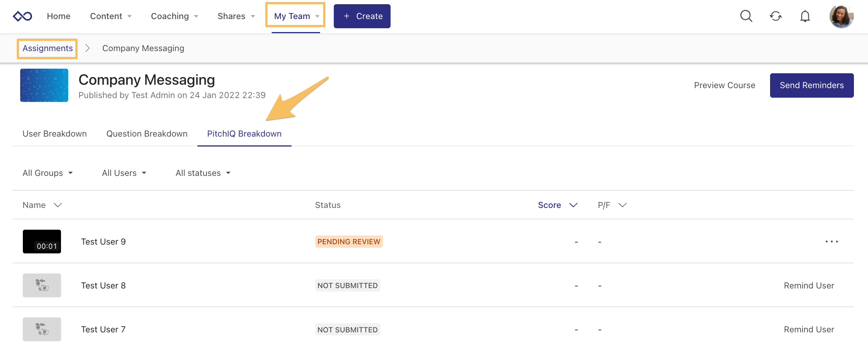Click Test User 8 placeholder thumbnail
This screenshot has height=348, width=868.
(42, 285)
